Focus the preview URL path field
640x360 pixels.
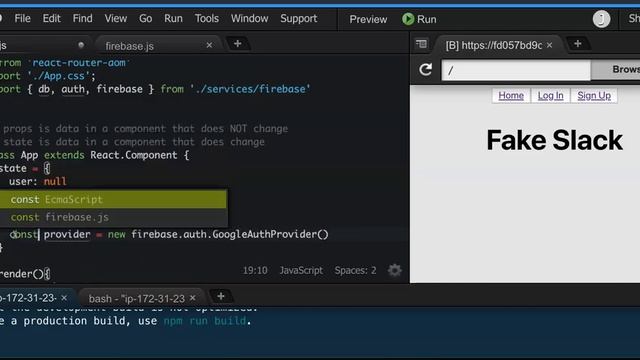(516, 70)
